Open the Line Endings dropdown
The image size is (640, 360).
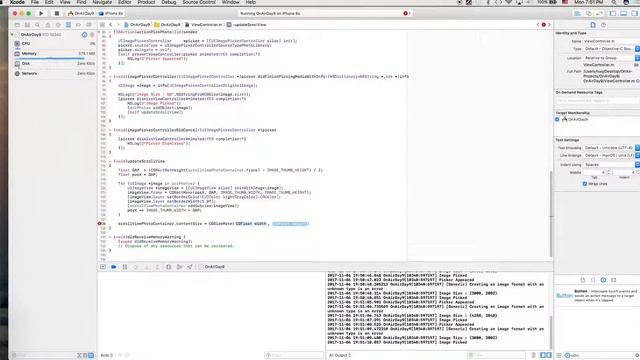(x=611, y=156)
